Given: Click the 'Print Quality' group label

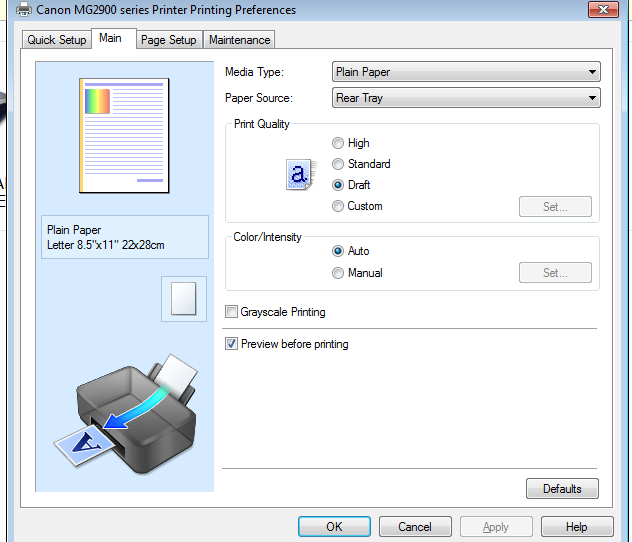Looking at the screenshot, I should [262, 124].
